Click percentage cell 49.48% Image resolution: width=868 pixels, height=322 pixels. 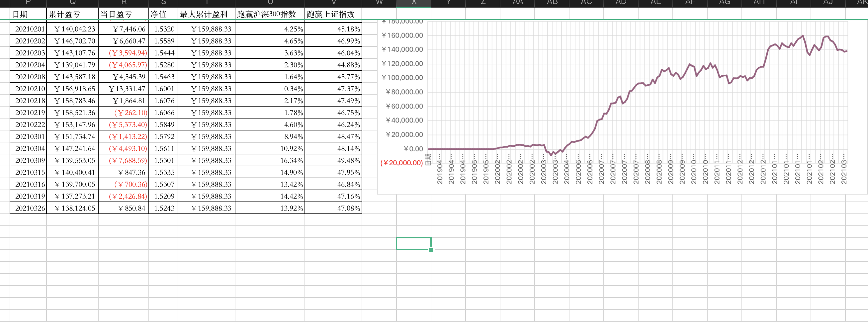[333, 161]
